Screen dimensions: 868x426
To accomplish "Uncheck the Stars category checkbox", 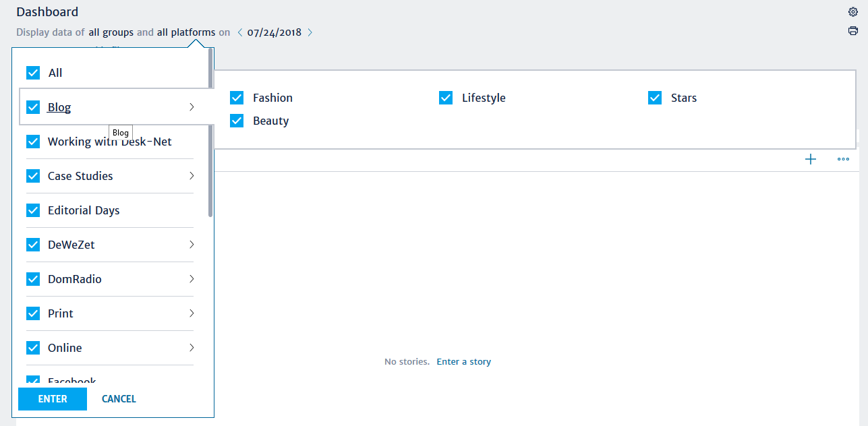I will pos(655,98).
